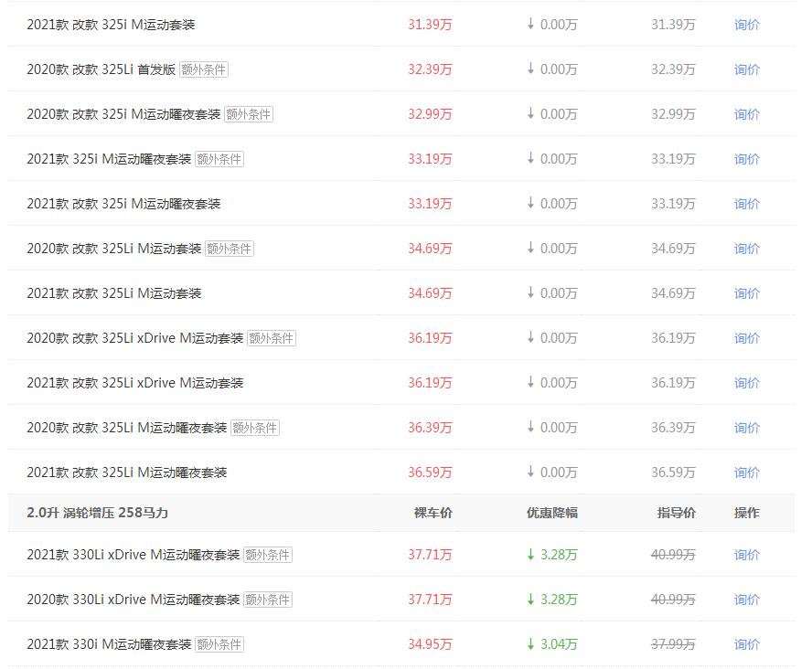Click the 优惠降幅 column header

[552, 513]
